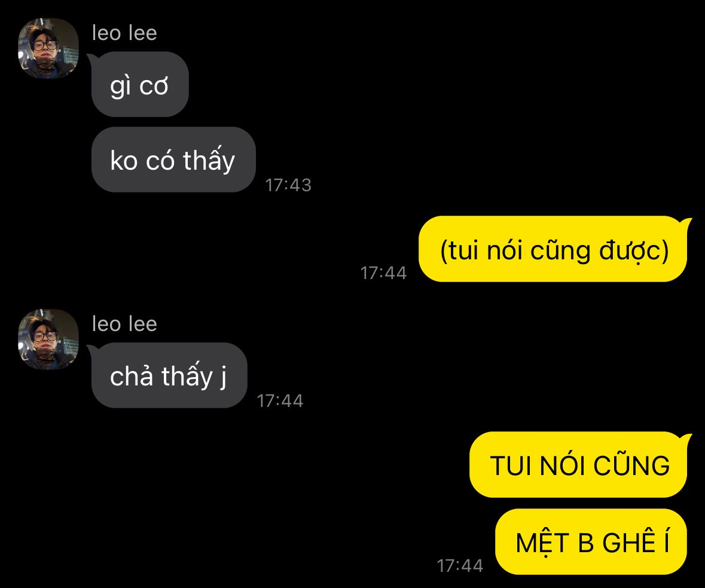Screen dimensions: 705x588
Task: Select the 17:43 timestamp
Action: 288,185
